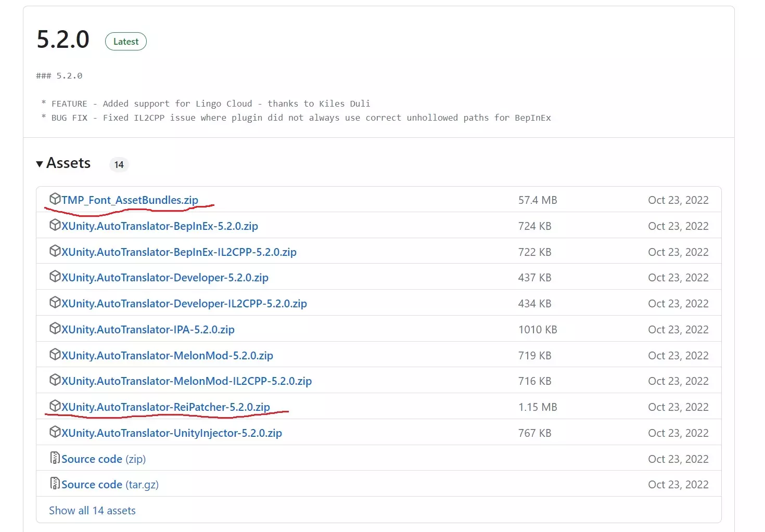Download XUnity.AutoTranslator-MelonMod-IL2CPP-5.2.0.zip

[186, 381]
